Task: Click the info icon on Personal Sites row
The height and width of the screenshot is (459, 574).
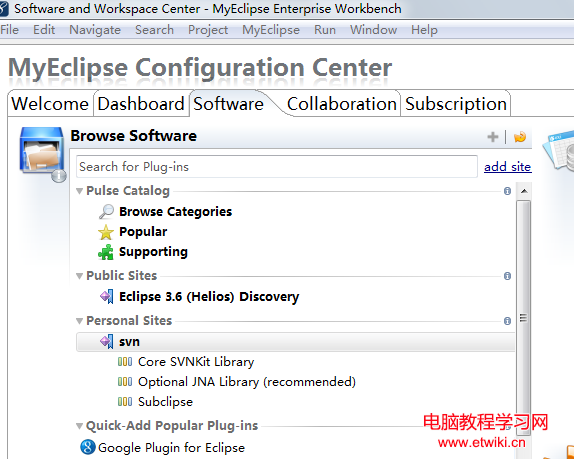Action: click(x=507, y=321)
